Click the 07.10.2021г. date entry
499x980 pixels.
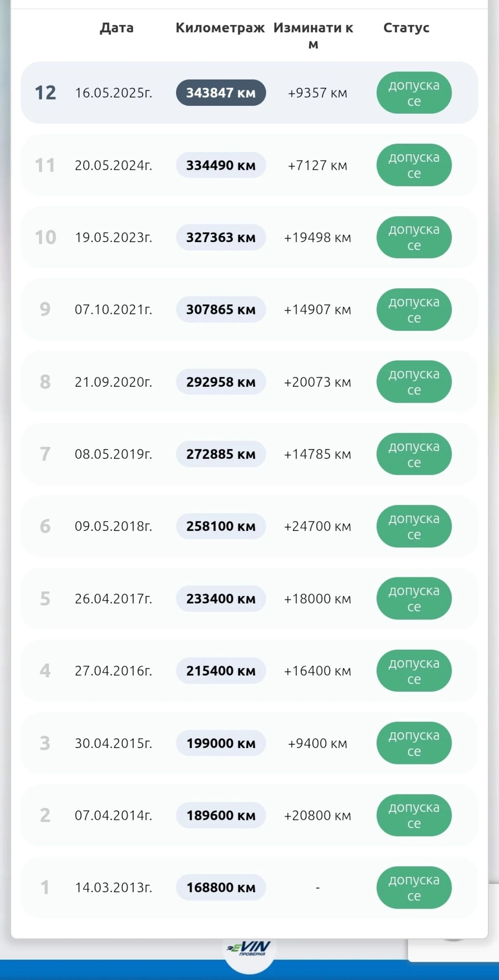pyautogui.click(x=114, y=310)
